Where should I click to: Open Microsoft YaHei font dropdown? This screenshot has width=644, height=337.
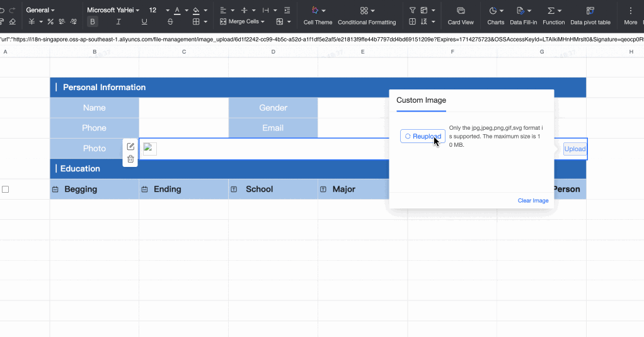[113, 10]
